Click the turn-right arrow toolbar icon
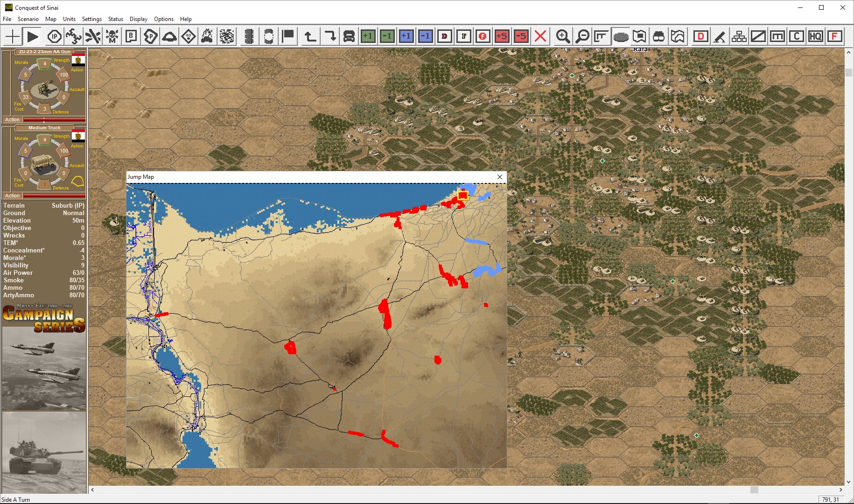This screenshot has width=854, height=504. click(329, 36)
